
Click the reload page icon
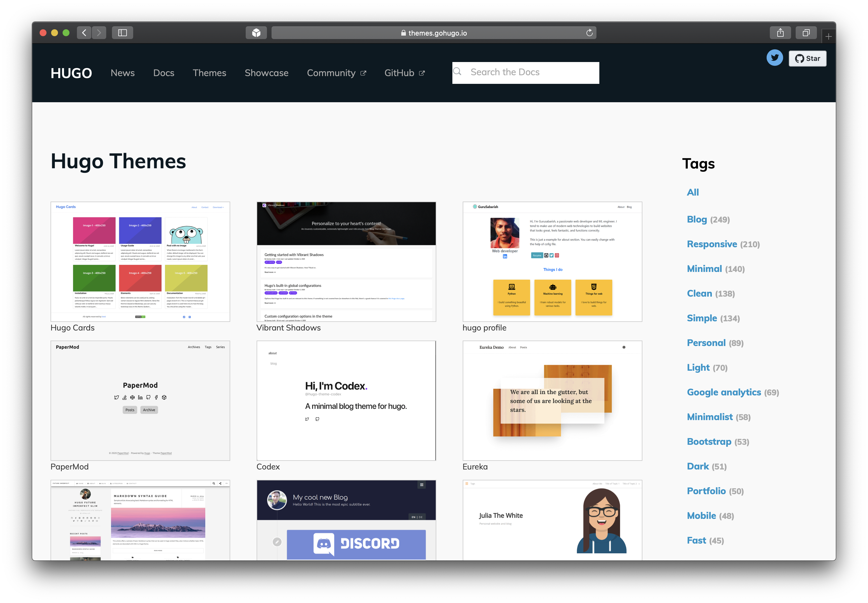coord(589,33)
